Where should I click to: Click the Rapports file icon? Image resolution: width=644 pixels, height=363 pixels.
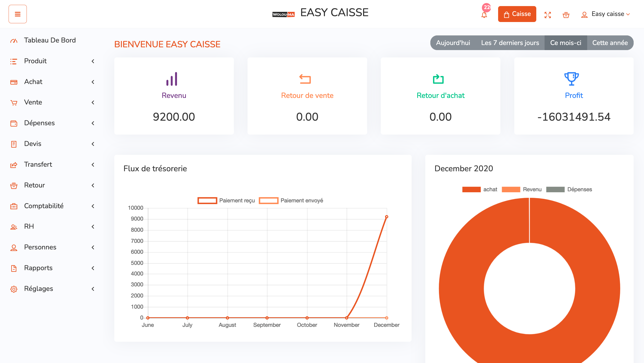pos(14,268)
